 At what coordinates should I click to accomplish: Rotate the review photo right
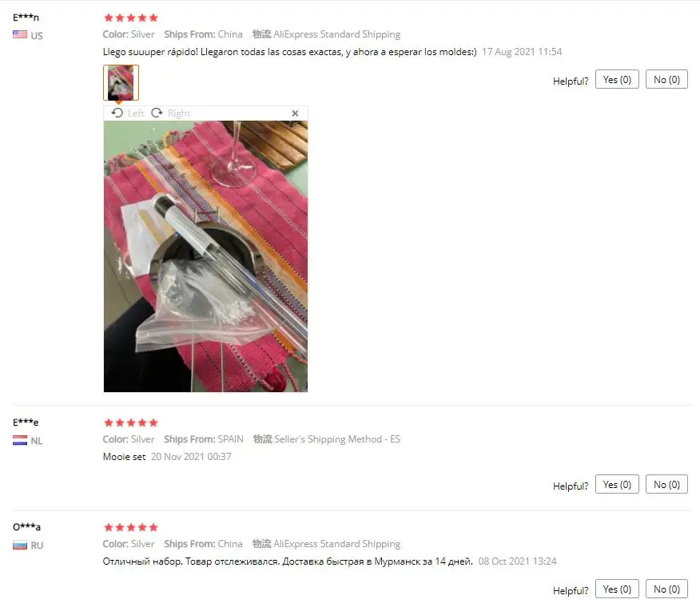[x=170, y=113]
